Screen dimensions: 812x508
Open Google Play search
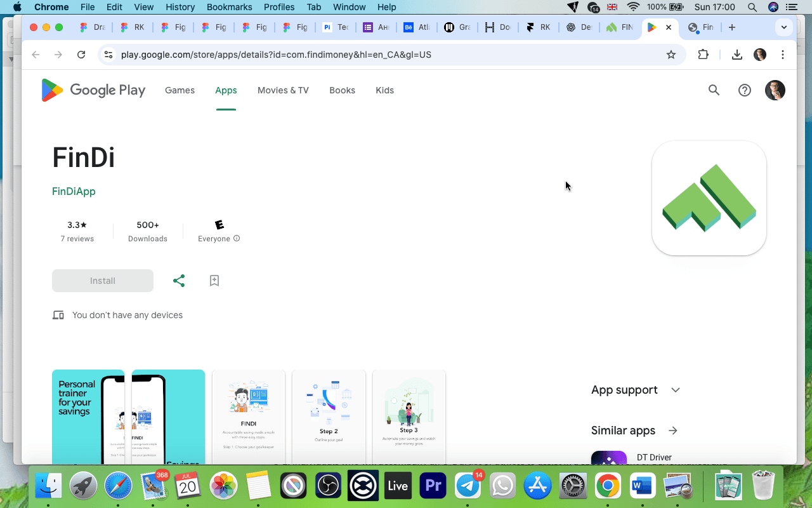(x=714, y=90)
